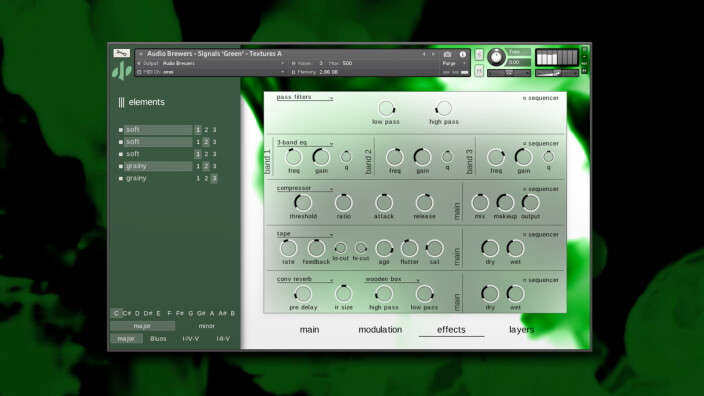This screenshot has height=396, width=704.
Task: Click the instrument name Textures A field
Action: pyautogui.click(x=215, y=54)
